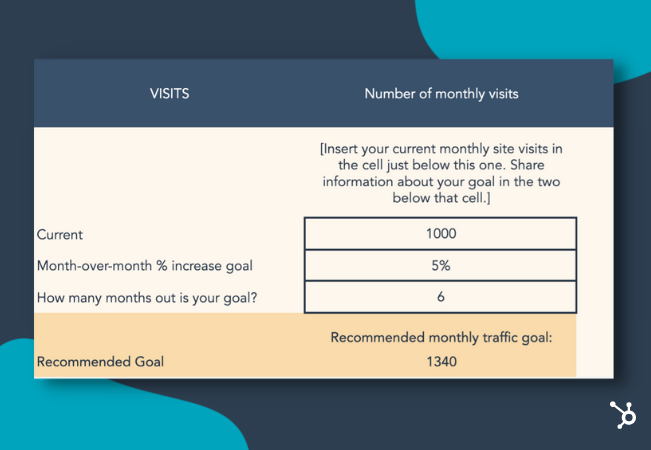This screenshot has width=651, height=450.
Task: Select the months out cell with 6
Action: click(441, 297)
